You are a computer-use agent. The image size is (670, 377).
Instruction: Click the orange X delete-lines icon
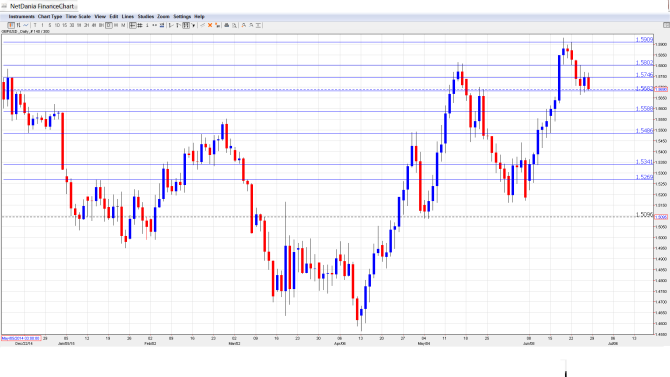[210, 26]
